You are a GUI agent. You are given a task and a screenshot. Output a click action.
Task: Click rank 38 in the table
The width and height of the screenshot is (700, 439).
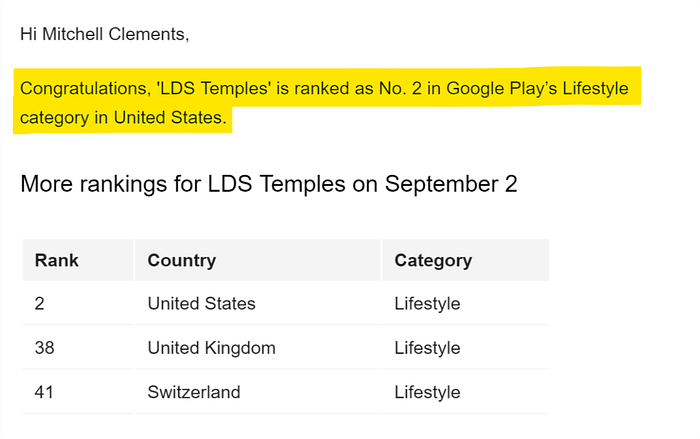[x=44, y=347]
